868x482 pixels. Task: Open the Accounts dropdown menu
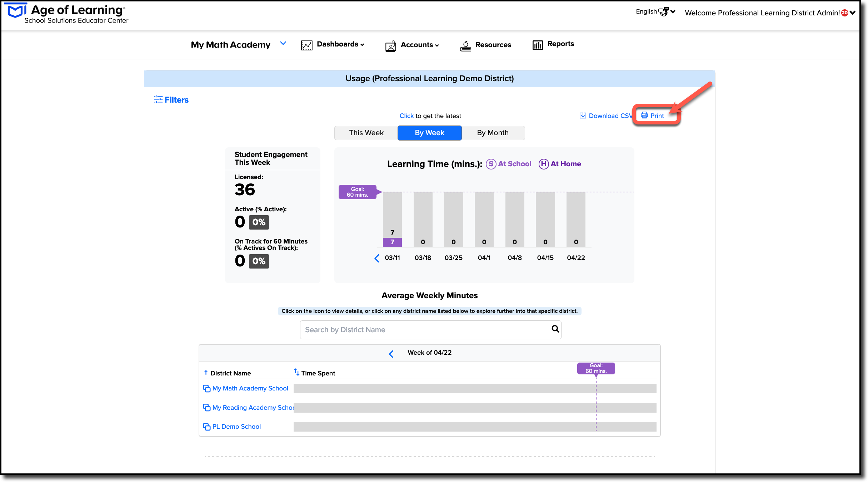pos(420,45)
